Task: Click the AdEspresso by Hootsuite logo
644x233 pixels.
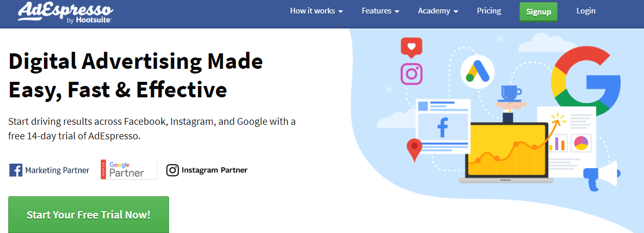Action: click(65, 12)
